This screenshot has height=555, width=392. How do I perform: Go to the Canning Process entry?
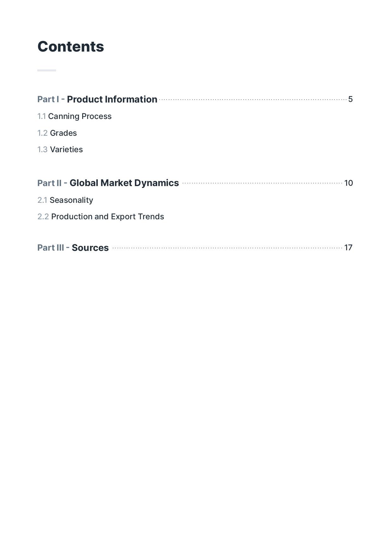pos(80,116)
